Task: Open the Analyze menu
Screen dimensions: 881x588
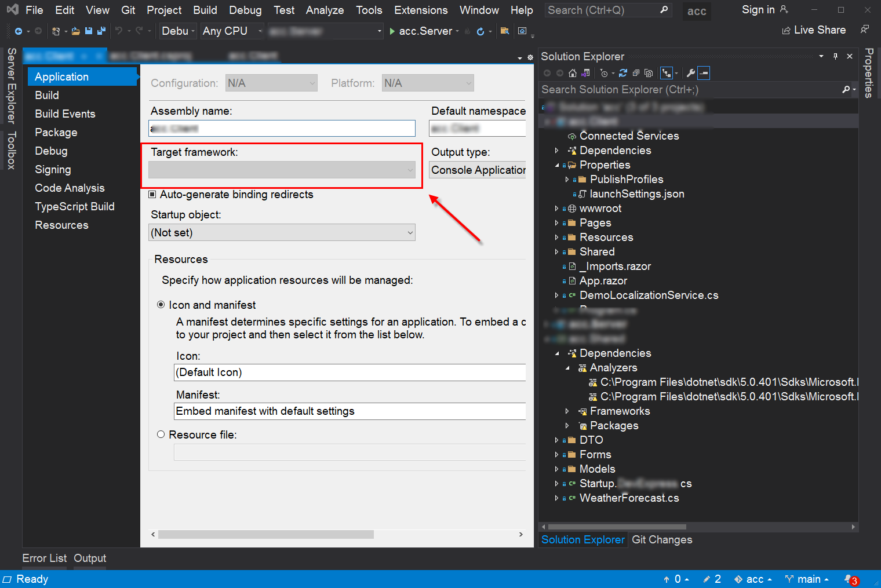Action: pos(325,10)
